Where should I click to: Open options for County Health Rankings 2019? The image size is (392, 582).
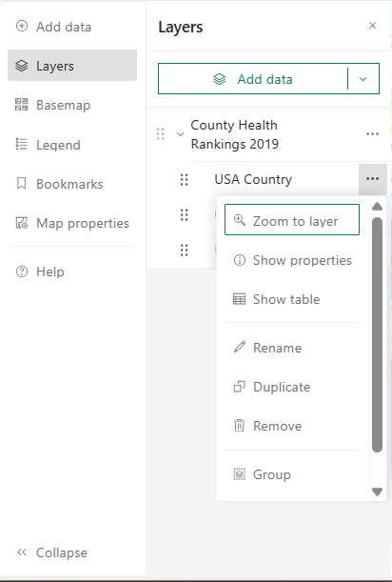coord(372,134)
